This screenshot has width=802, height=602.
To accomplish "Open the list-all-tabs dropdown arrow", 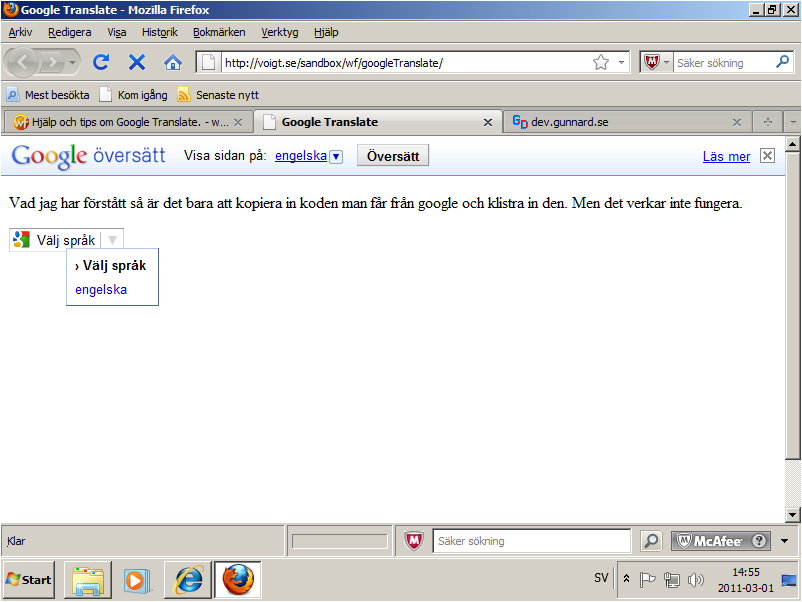I will pos(793,122).
